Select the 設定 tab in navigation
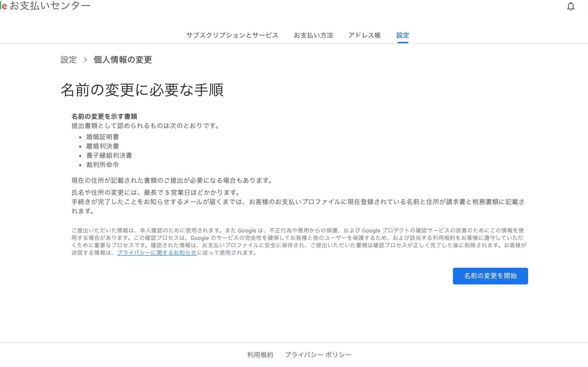Screen dimensions: 588x367 (x=402, y=35)
